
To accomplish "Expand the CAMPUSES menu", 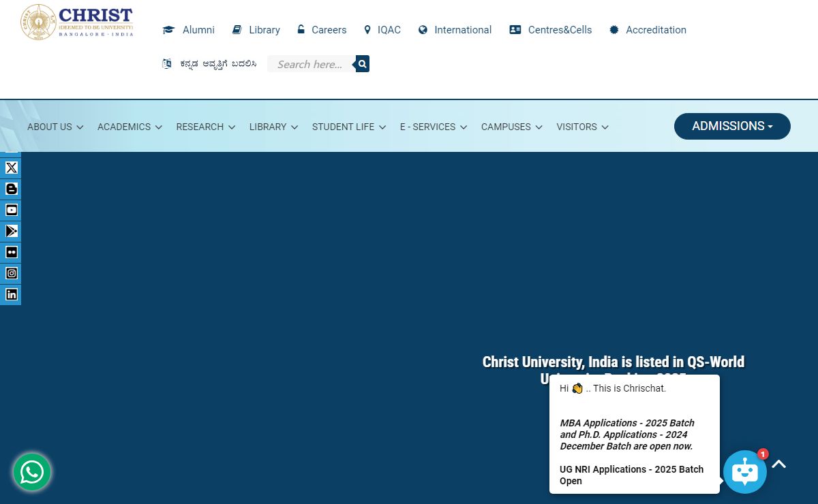I will pos(512,127).
